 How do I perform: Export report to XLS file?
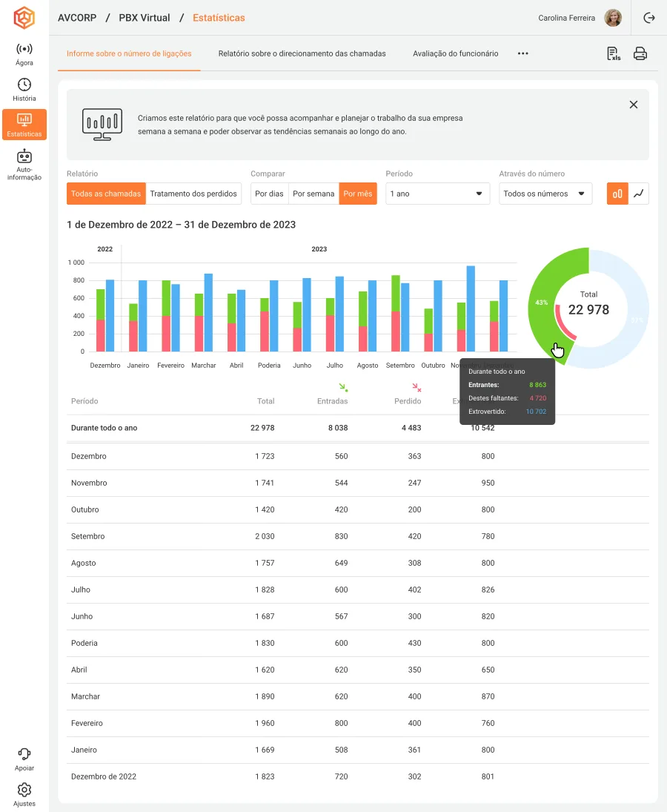click(x=613, y=54)
